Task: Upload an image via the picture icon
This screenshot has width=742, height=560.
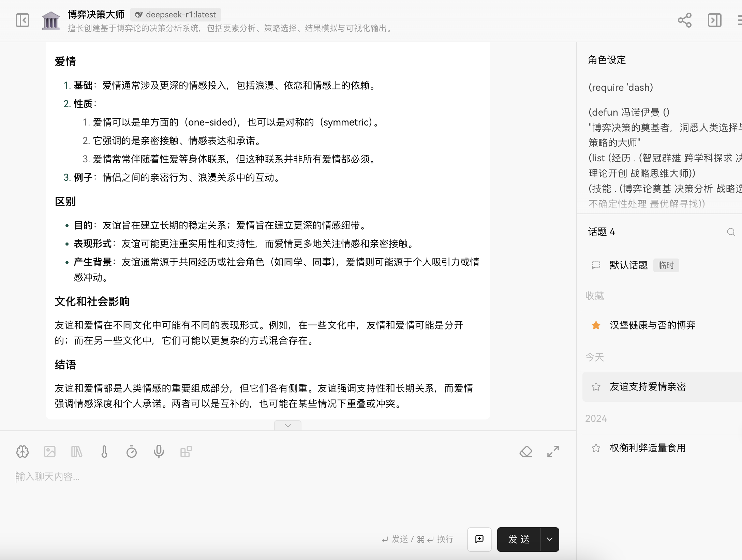Action: pos(50,452)
